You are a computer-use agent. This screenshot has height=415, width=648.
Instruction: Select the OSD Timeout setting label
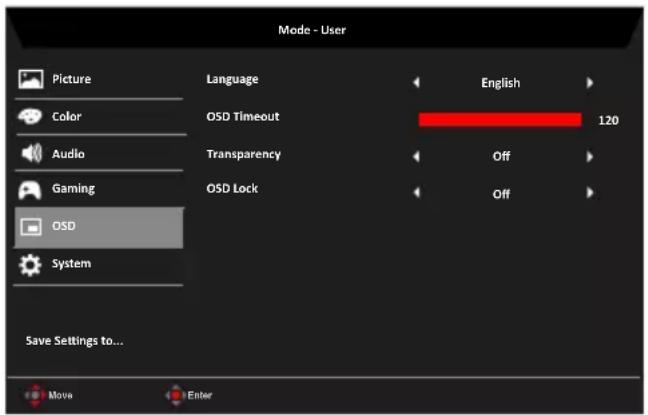tap(243, 117)
